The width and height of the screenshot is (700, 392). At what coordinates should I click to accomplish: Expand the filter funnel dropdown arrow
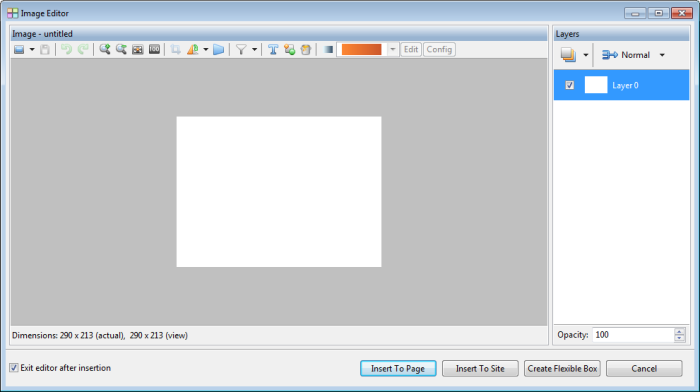pyautogui.click(x=254, y=50)
